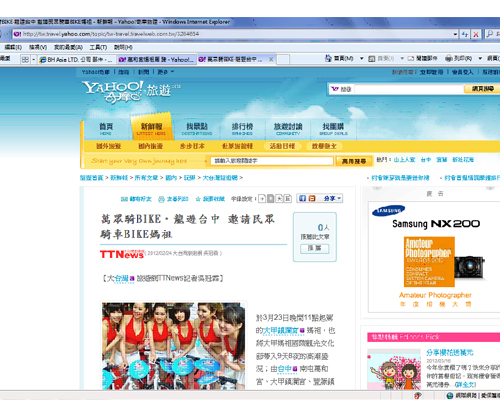Open the address bar history dropdown arrow
Viewport: 500px width, 400px height.
[x=455, y=34]
